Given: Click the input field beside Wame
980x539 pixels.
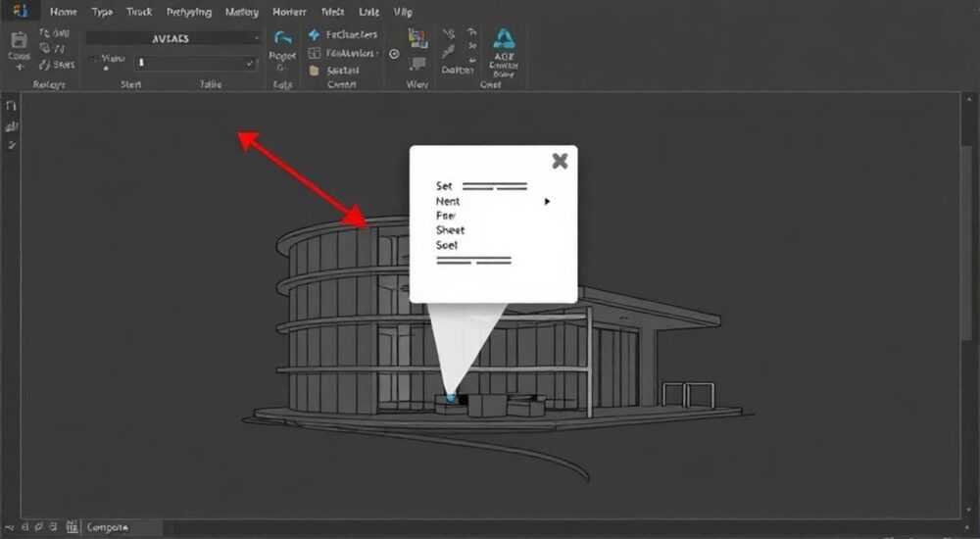Looking at the screenshot, I should [196, 63].
